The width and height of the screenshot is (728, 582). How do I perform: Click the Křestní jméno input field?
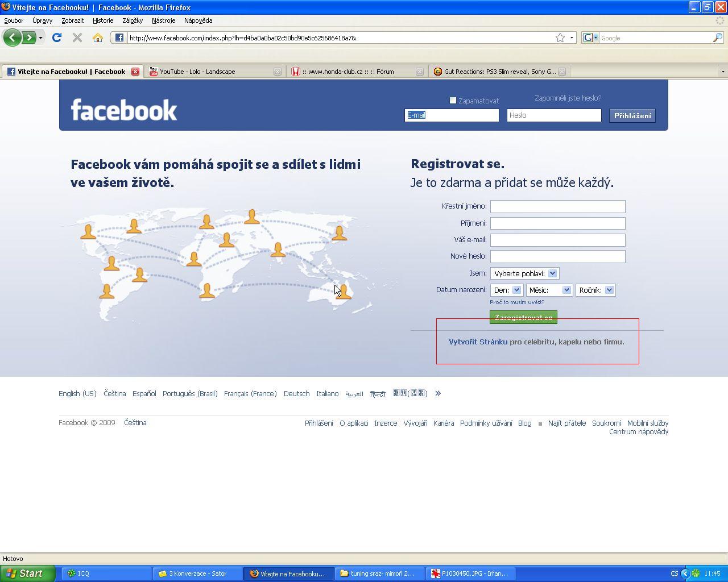(x=557, y=206)
